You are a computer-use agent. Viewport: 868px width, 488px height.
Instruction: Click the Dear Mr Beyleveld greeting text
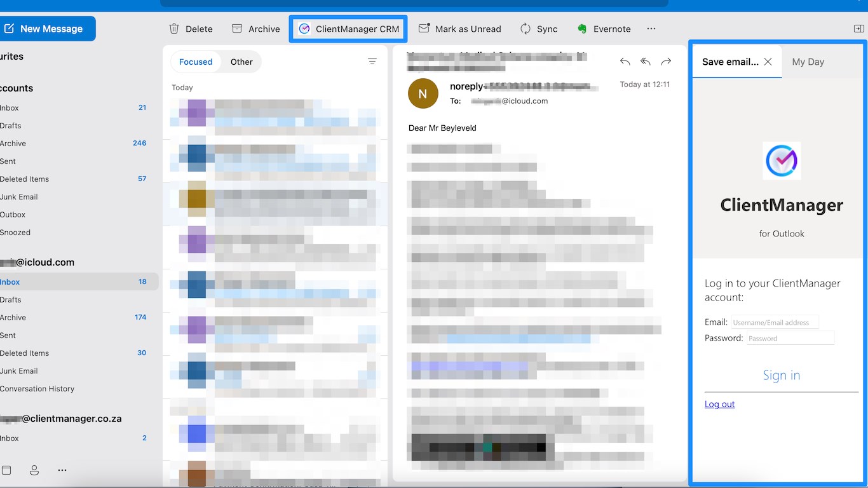coord(442,128)
